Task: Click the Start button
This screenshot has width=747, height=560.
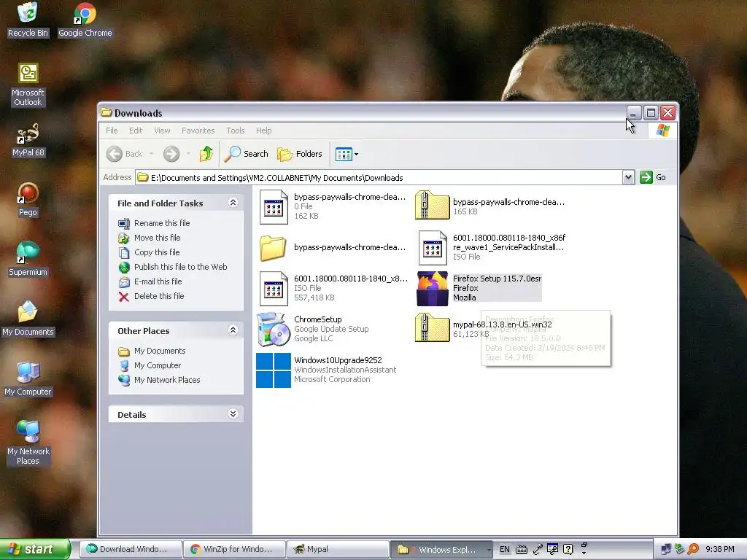Action: coord(34,549)
